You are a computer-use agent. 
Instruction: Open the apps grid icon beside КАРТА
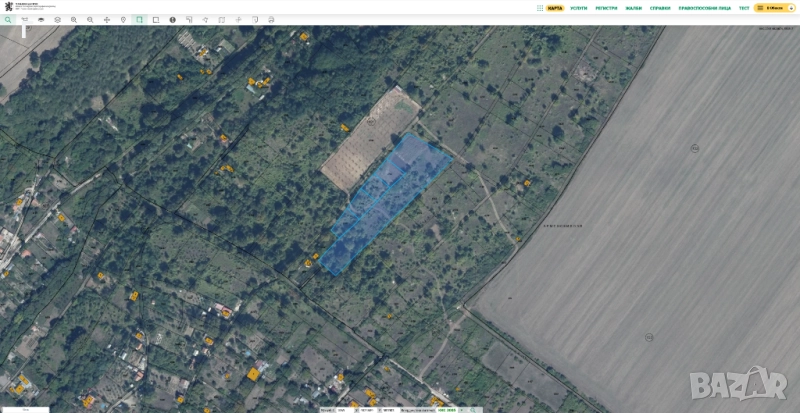(x=540, y=8)
